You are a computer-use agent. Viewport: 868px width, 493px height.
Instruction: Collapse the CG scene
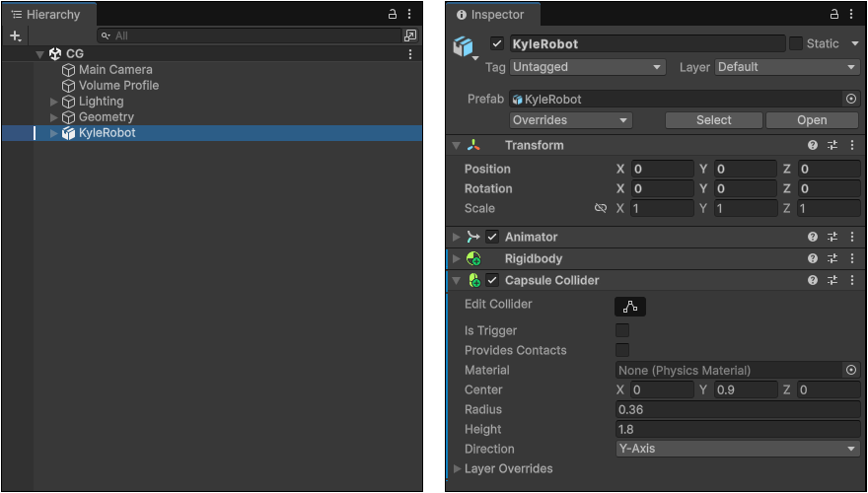39,54
